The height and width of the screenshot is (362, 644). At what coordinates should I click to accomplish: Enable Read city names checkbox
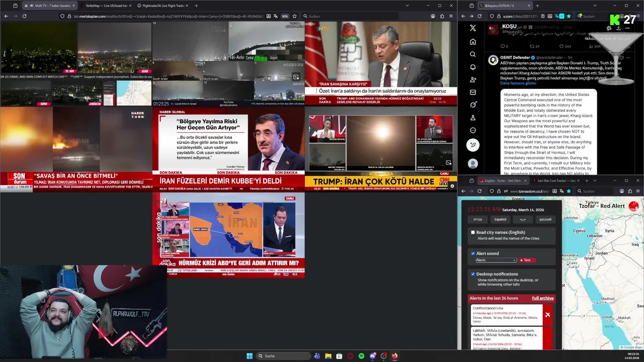pos(473,232)
